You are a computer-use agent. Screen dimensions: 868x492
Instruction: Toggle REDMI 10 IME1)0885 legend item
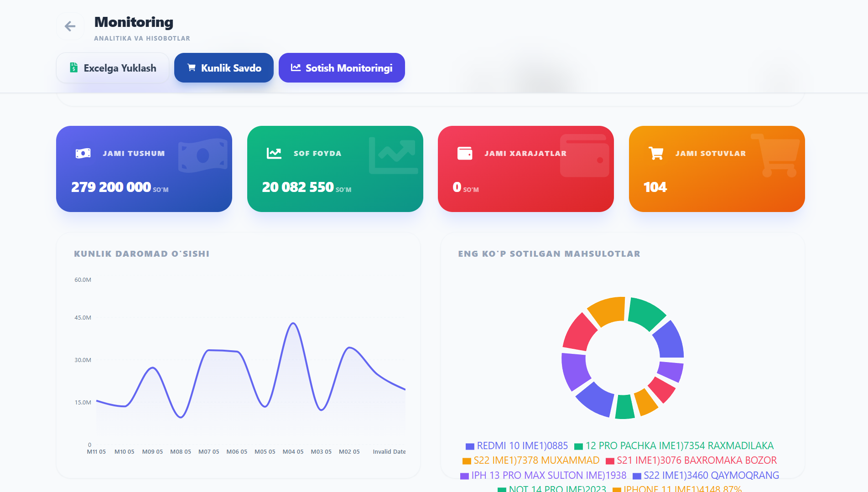point(517,445)
